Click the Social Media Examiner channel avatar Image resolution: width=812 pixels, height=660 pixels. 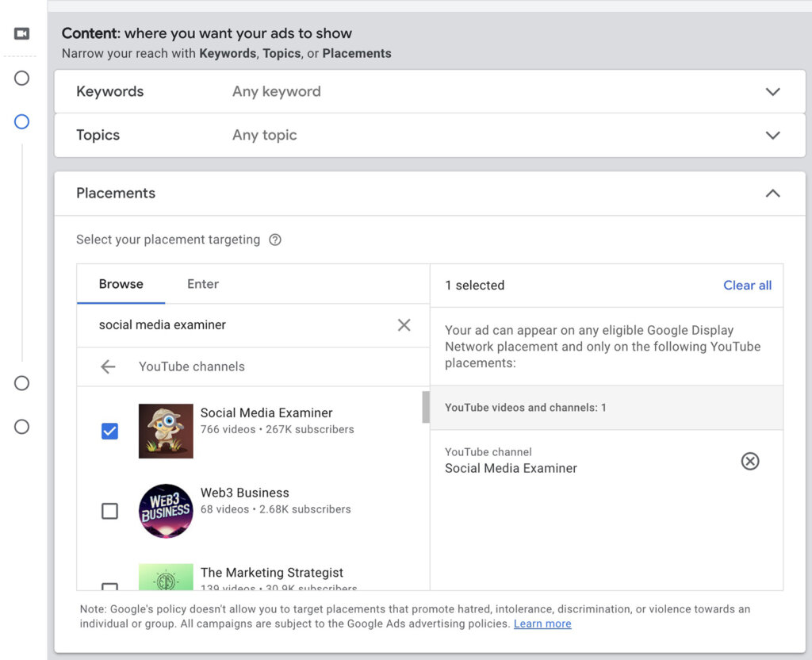(166, 431)
